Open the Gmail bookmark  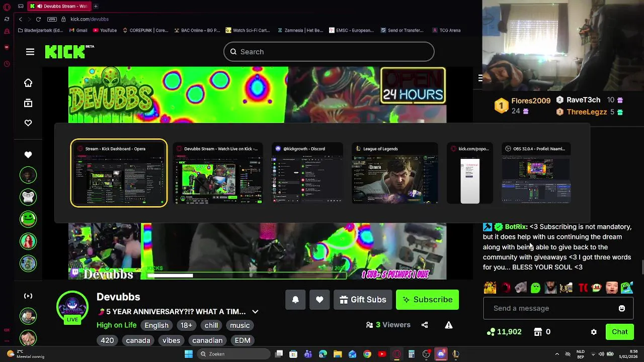(x=78, y=30)
